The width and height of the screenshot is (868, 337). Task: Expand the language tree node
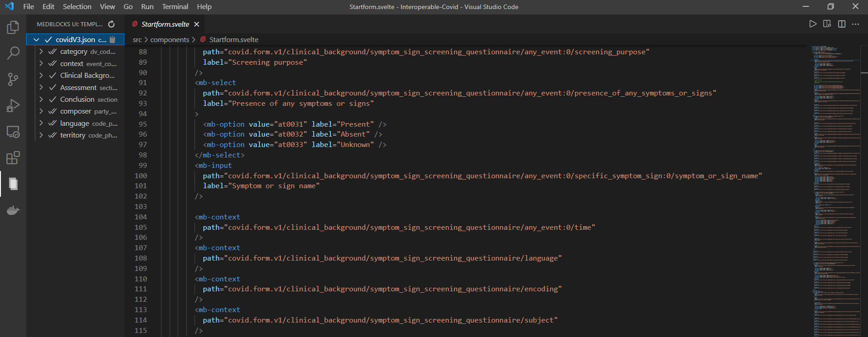click(41, 123)
